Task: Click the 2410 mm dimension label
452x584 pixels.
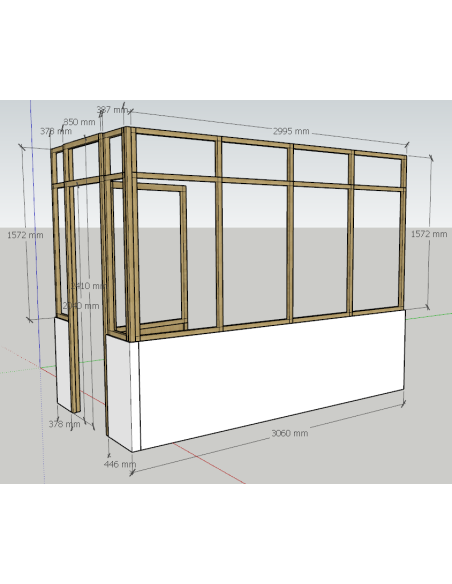Action: tap(88, 286)
